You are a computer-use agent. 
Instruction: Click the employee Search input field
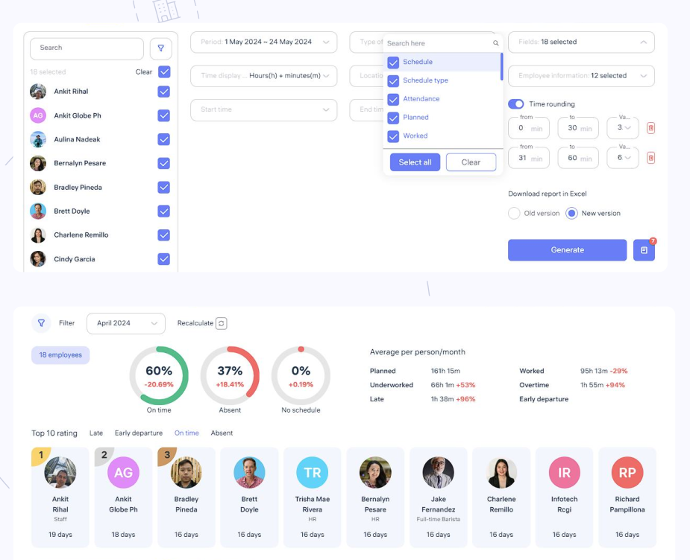click(88, 48)
